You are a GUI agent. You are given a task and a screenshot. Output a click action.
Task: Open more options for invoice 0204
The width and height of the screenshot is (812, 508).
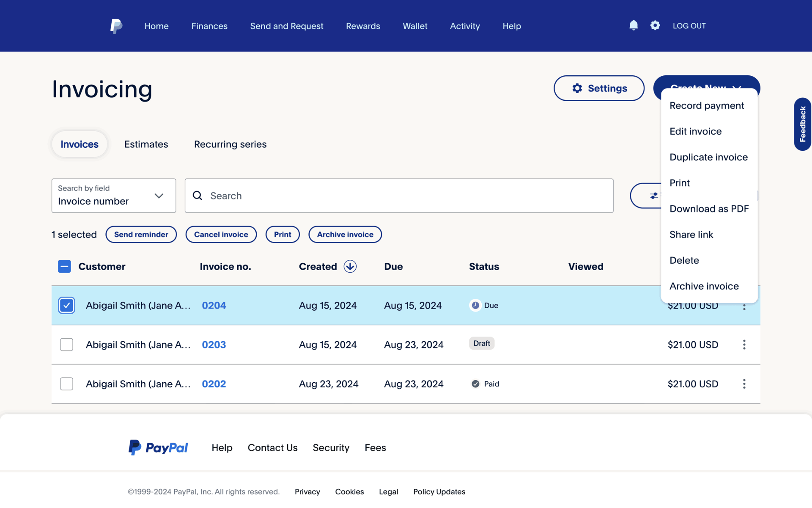point(744,307)
